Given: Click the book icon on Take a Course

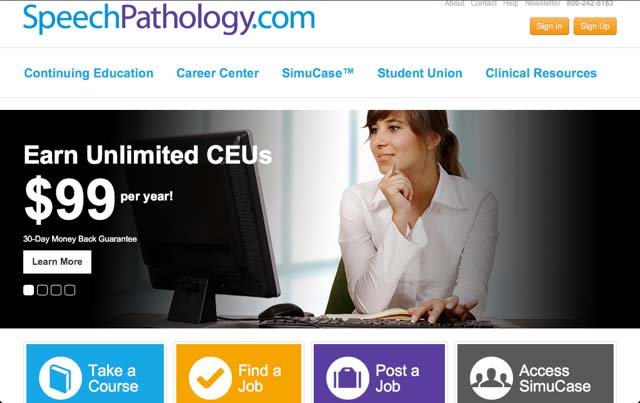Looking at the screenshot, I should [x=60, y=378].
